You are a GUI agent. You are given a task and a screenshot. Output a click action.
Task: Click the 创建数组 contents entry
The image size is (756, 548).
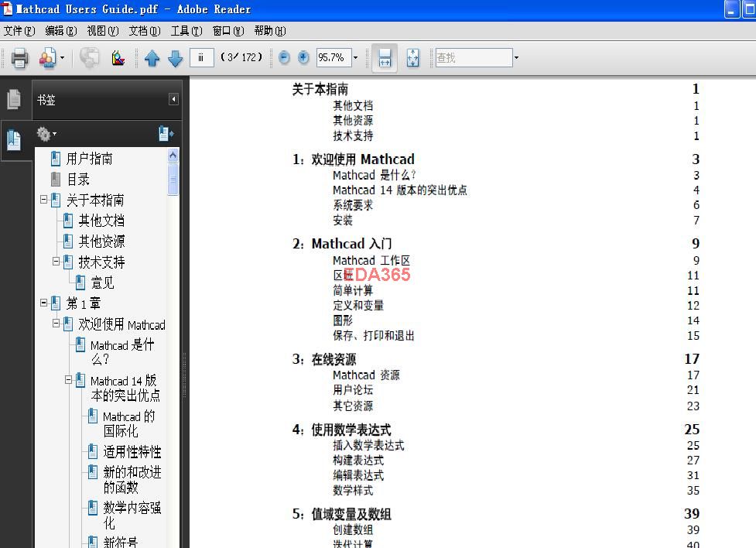[x=353, y=529]
